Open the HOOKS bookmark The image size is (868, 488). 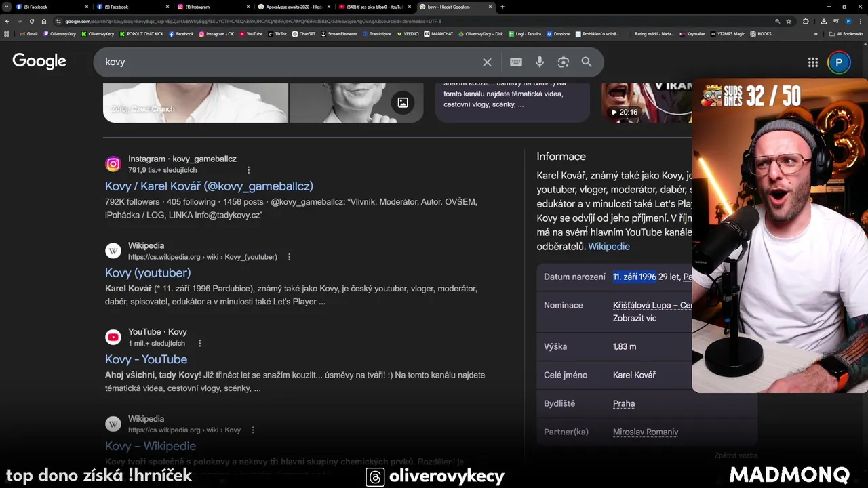point(761,33)
